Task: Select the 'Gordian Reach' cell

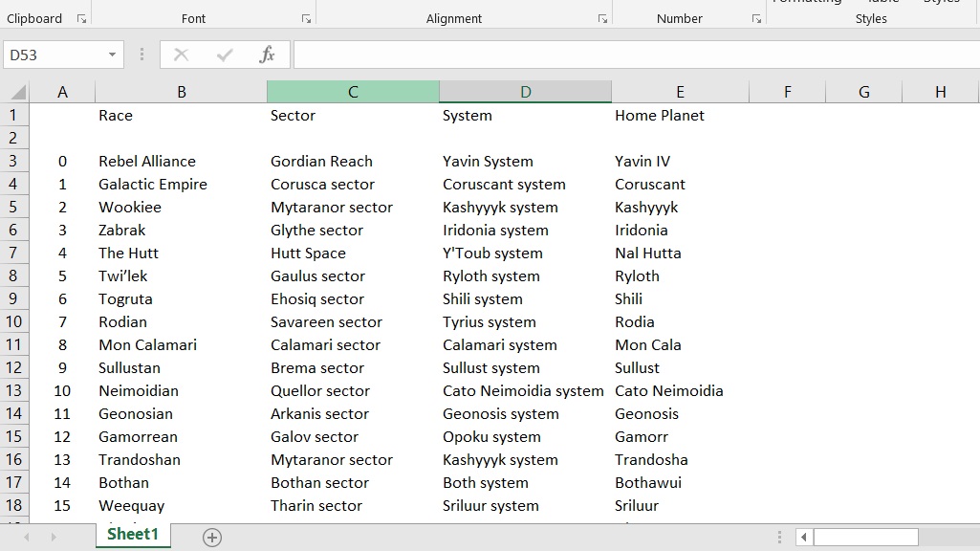Action: coord(353,162)
